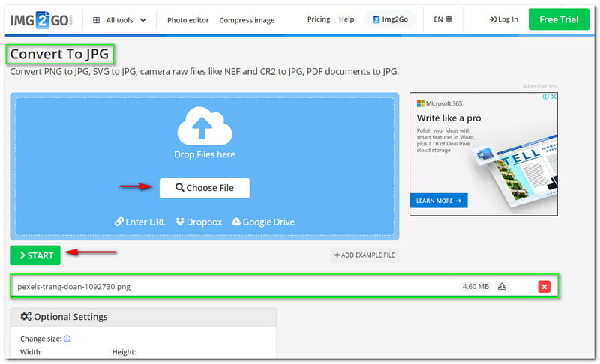Click the cloud upload icon
The image size is (600, 364).
click(204, 126)
